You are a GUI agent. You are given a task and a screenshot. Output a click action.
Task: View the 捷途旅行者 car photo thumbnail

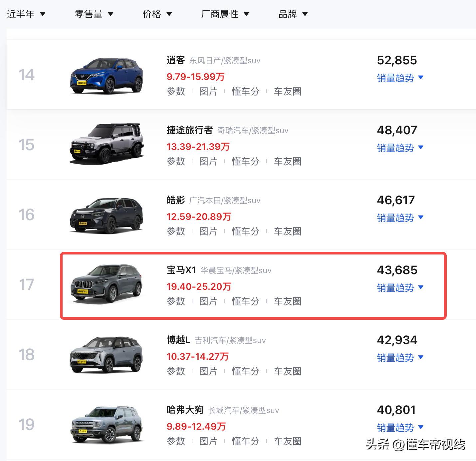pos(107,144)
